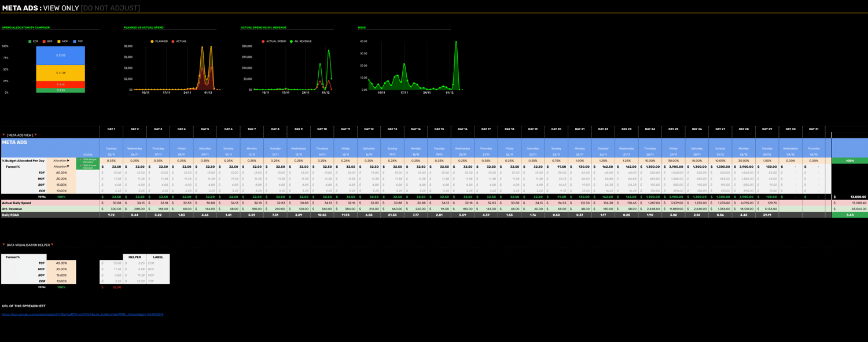Screen dimensions: 868x342
Task: Select yellow MOF segment in allocation chart
Action: click(x=61, y=73)
